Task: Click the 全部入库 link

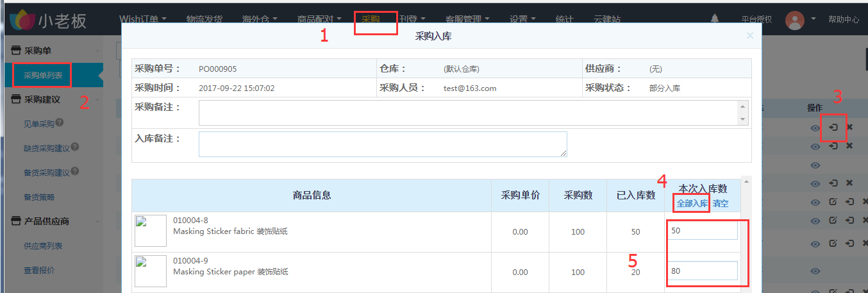Action: point(692,203)
